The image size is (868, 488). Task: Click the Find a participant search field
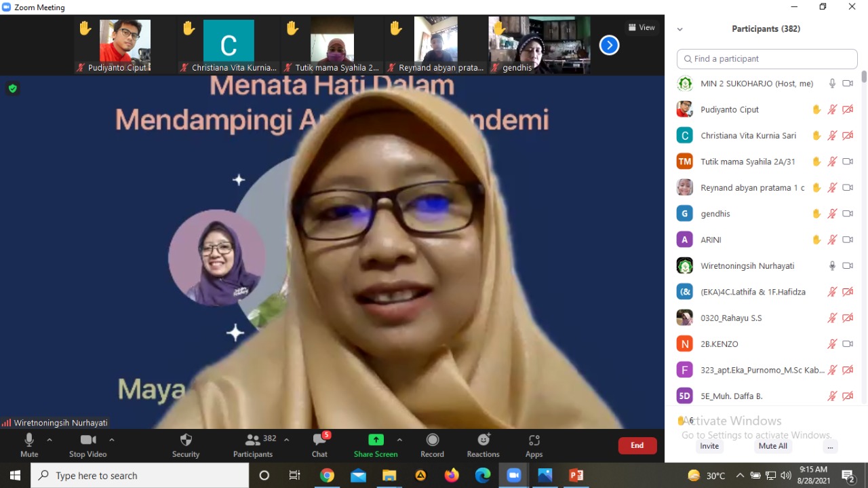[x=767, y=59]
